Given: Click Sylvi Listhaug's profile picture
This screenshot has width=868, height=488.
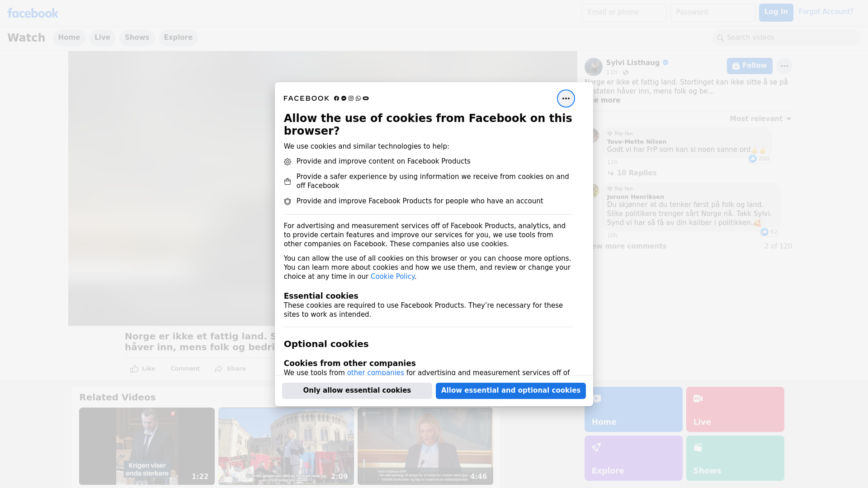Looking at the screenshot, I should click(x=593, y=67).
